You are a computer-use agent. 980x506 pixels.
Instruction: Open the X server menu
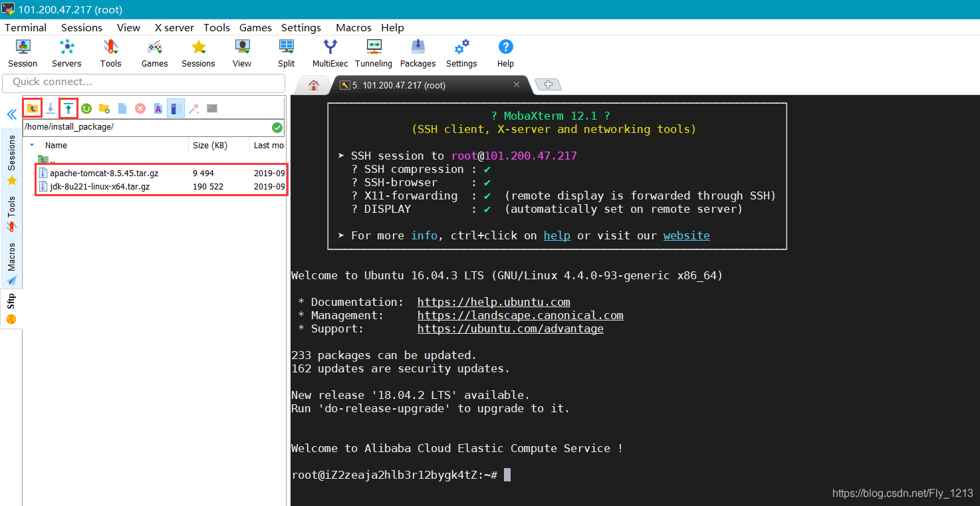pos(174,27)
